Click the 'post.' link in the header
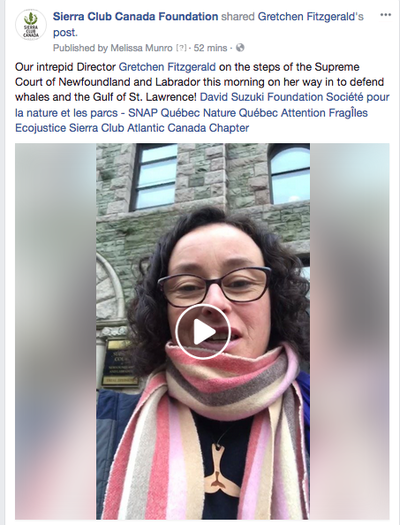This screenshot has width=400, height=525. click(65, 32)
